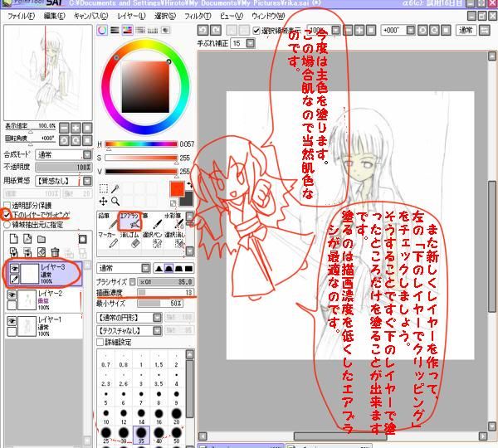Pick the magic wand tool

point(115,189)
